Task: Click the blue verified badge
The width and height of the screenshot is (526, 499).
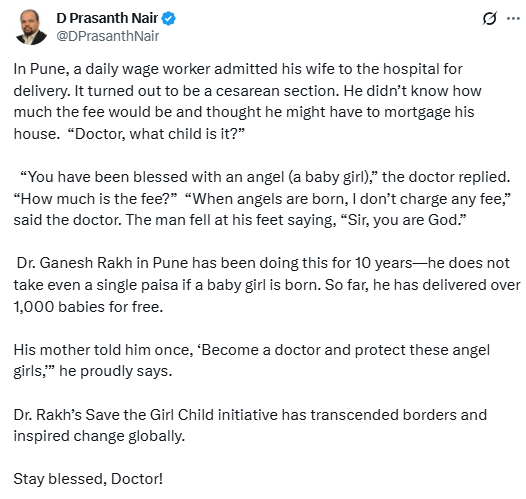Action: click(x=168, y=19)
